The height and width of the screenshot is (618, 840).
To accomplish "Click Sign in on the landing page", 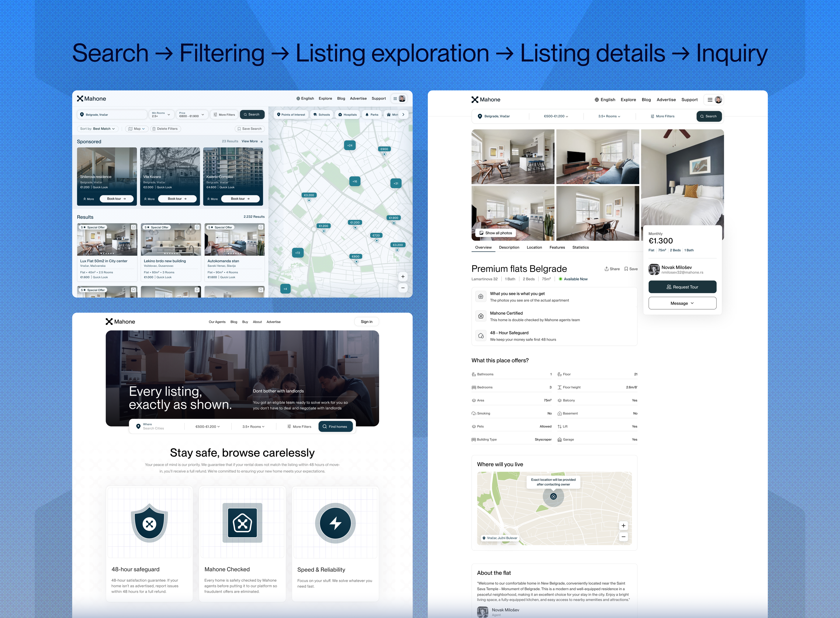I will [x=366, y=322].
